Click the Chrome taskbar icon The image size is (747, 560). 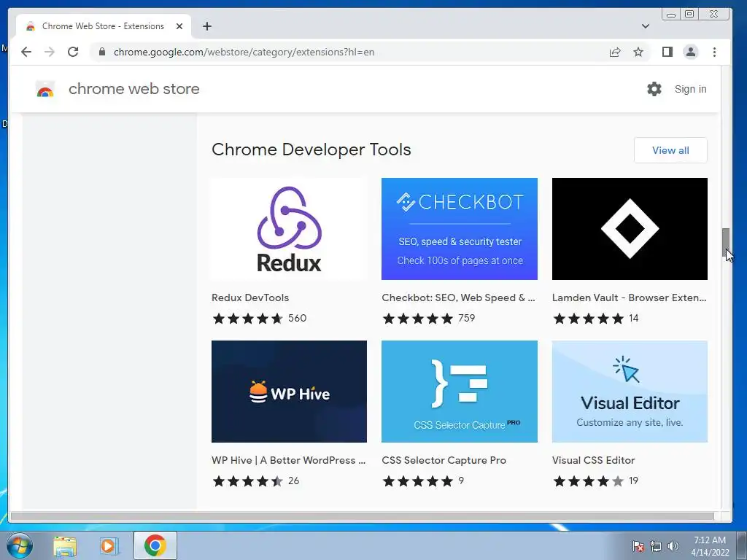(x=155, y=545)
